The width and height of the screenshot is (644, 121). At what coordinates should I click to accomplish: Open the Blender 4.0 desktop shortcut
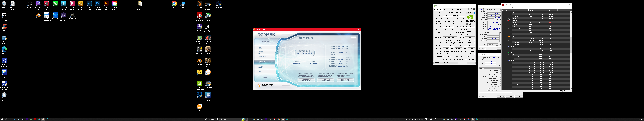[38, 16]
